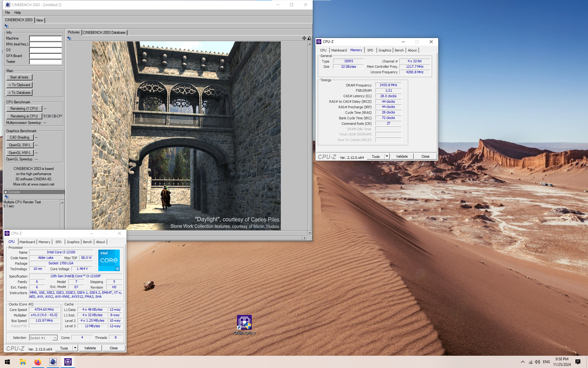Click the Machine input field
Viewport: 588px width, 368px height.
(46, 38)
